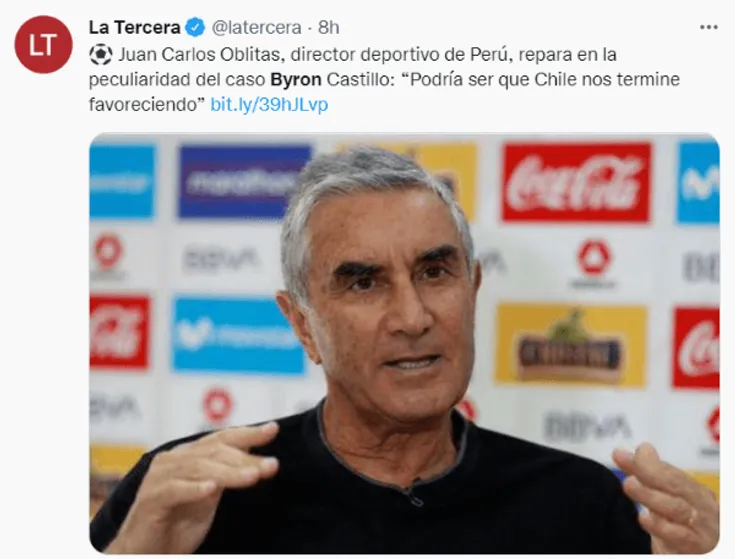Viewport: 735px width, 559px height.
Task: Click the word favoreciendo in the tweet
Action: point(144,104)
